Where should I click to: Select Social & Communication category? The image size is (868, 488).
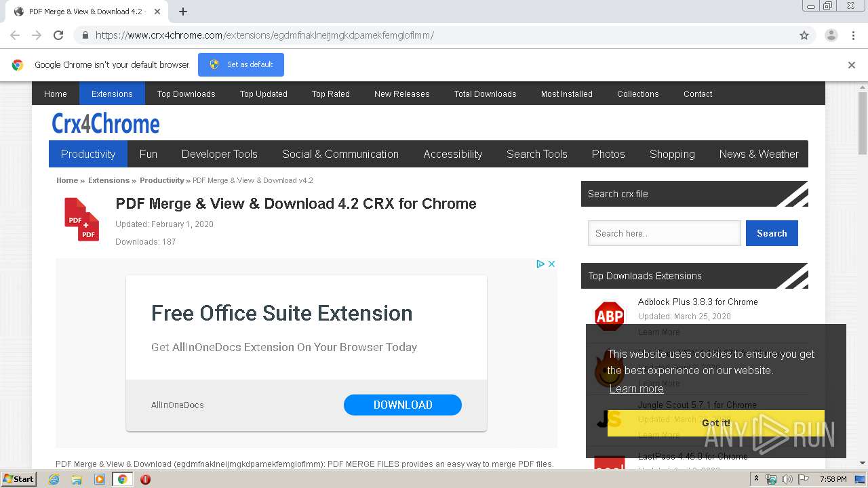(x=340, y=154)
